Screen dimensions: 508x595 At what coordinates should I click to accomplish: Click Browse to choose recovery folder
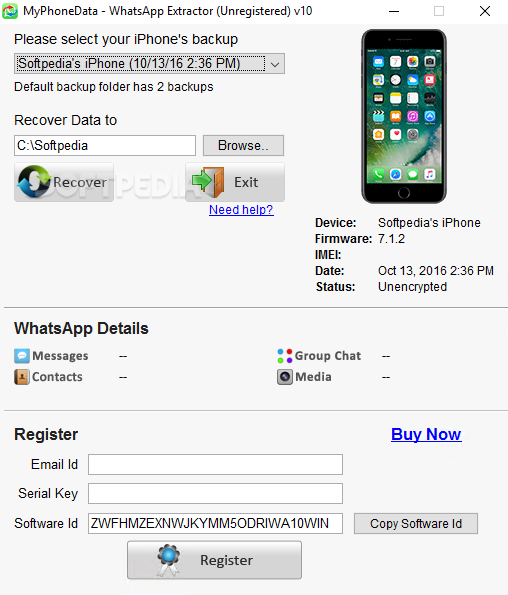[243, 145]
